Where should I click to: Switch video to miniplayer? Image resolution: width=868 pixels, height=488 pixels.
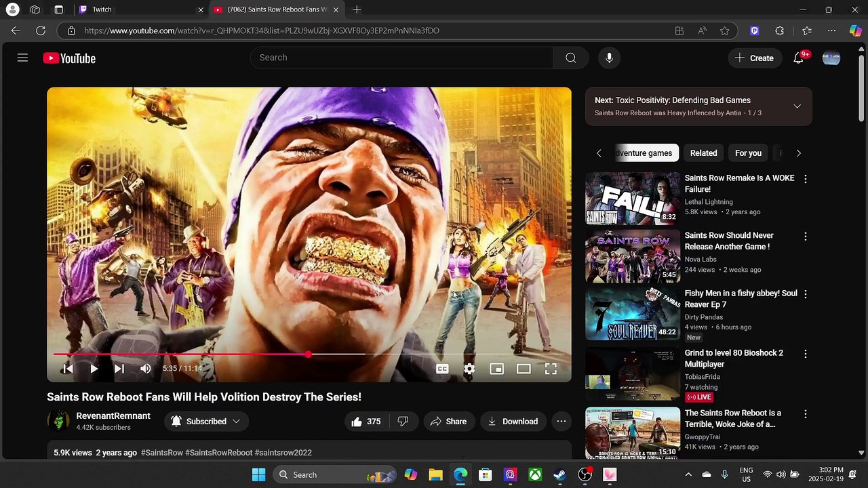click(496, 369)
